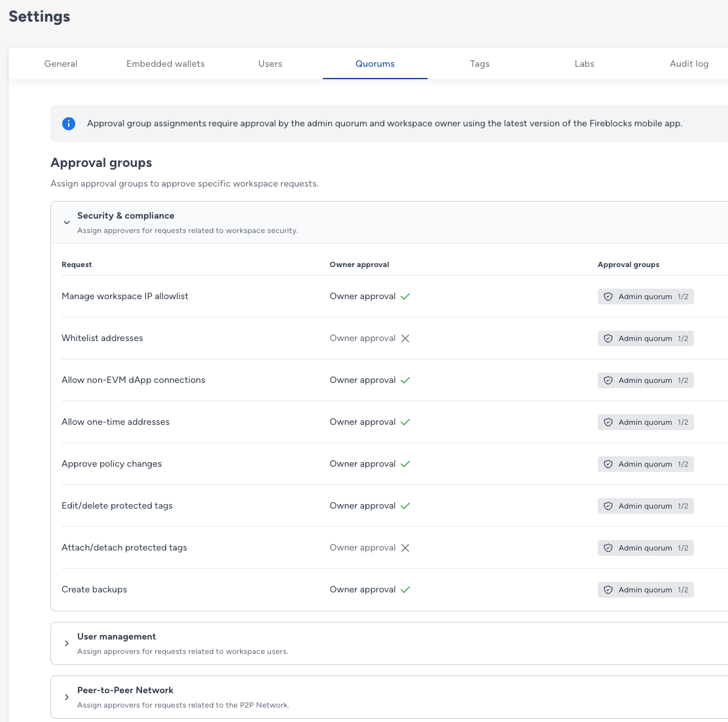Click 'Attach/detach protected tags' request text
Screen dimensions: 728x722
[124, 547]
